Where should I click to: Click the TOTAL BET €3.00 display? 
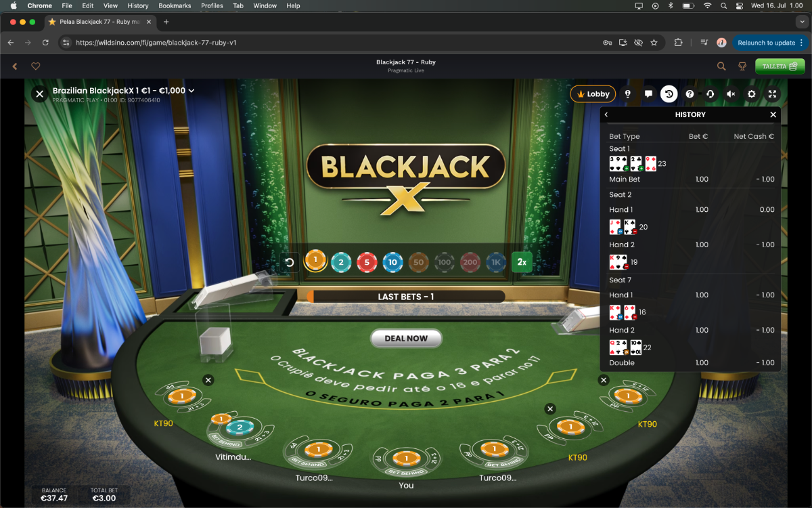[x=104, y=494]
